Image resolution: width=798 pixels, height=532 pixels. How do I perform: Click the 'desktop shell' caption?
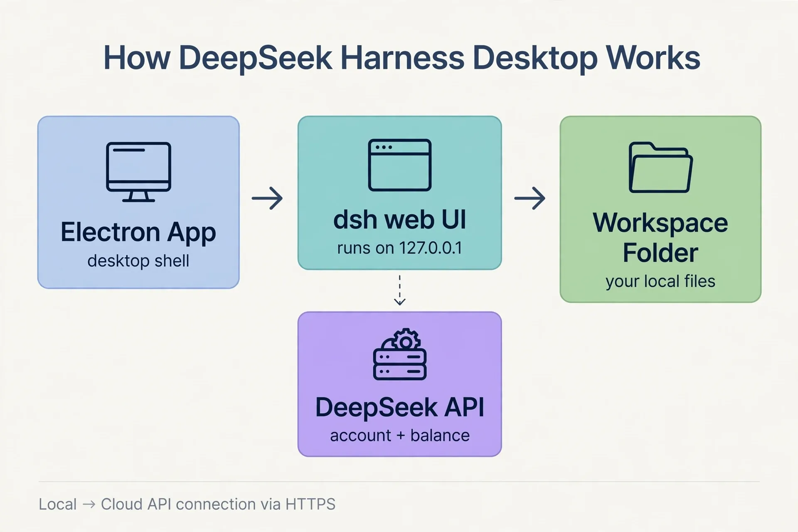click(x=138, y=261)
